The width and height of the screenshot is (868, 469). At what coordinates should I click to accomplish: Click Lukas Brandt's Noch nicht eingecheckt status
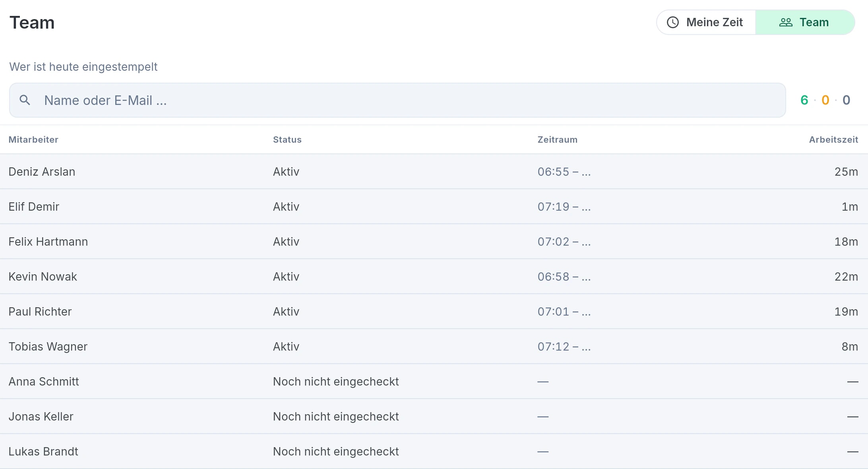[336, 452]
